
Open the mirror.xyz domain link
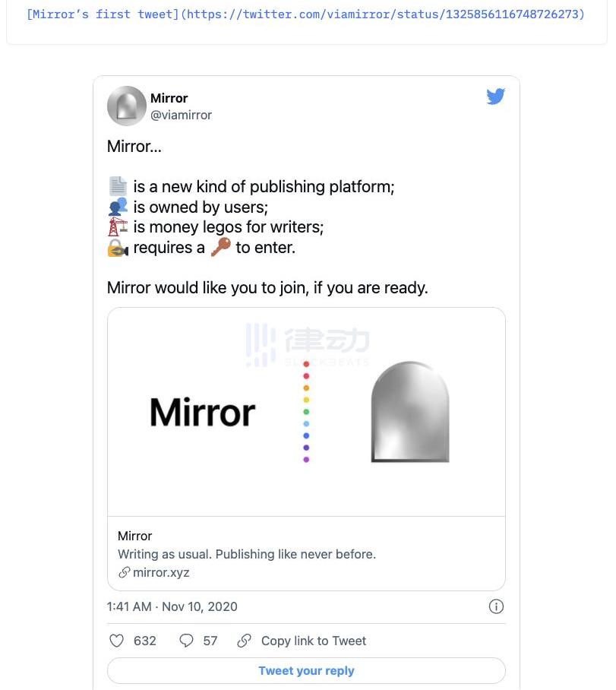161,572
